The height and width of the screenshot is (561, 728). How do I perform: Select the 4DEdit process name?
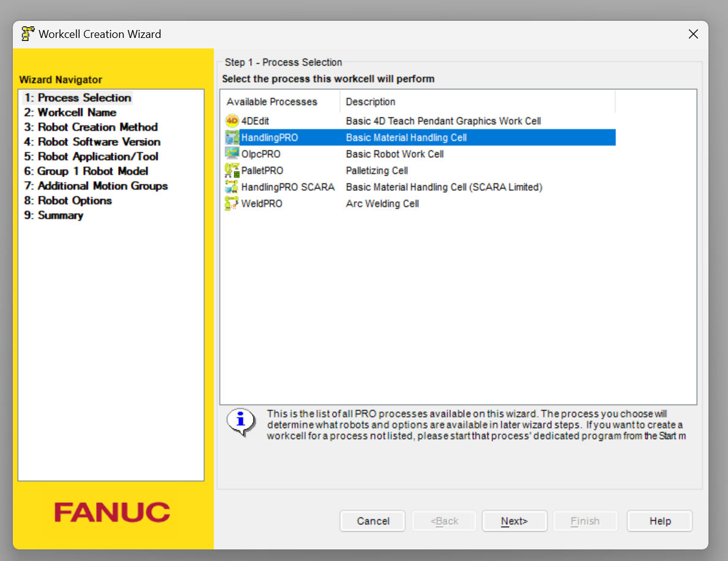pyautogui.click(x=255, y=121)
